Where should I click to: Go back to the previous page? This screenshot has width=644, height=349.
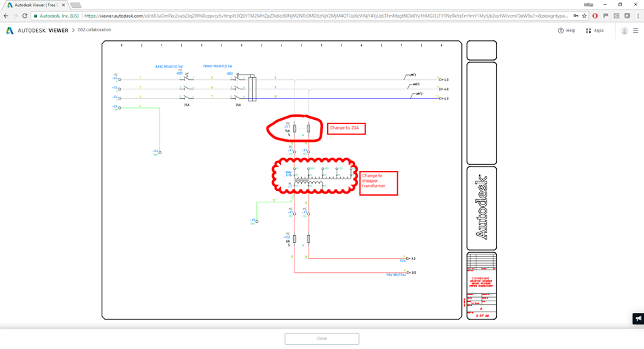point(5,16)
